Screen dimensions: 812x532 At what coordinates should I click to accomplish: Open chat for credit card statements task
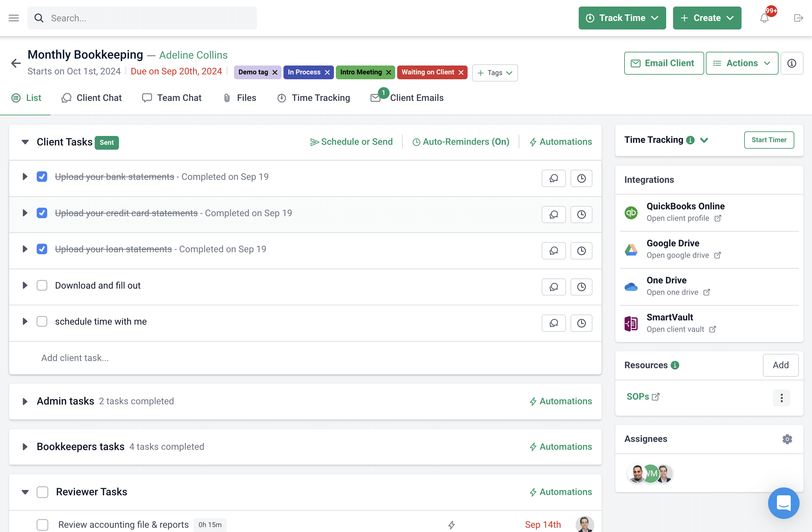(553, 215)
